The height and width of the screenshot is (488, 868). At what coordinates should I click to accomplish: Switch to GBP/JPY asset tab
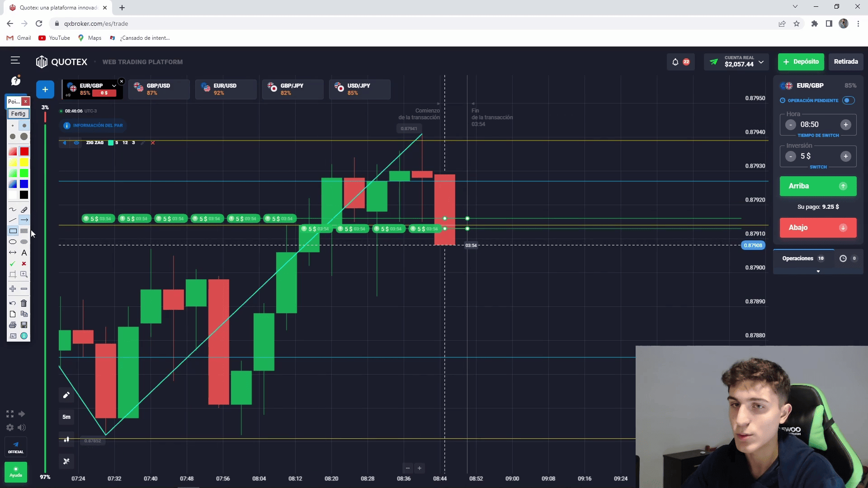(x=293, y=89)
